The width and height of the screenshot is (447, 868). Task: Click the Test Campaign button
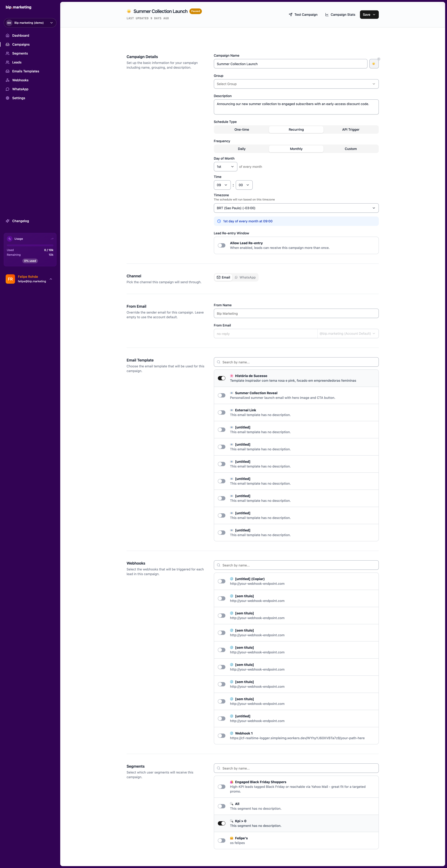click(x=303, y=14)
